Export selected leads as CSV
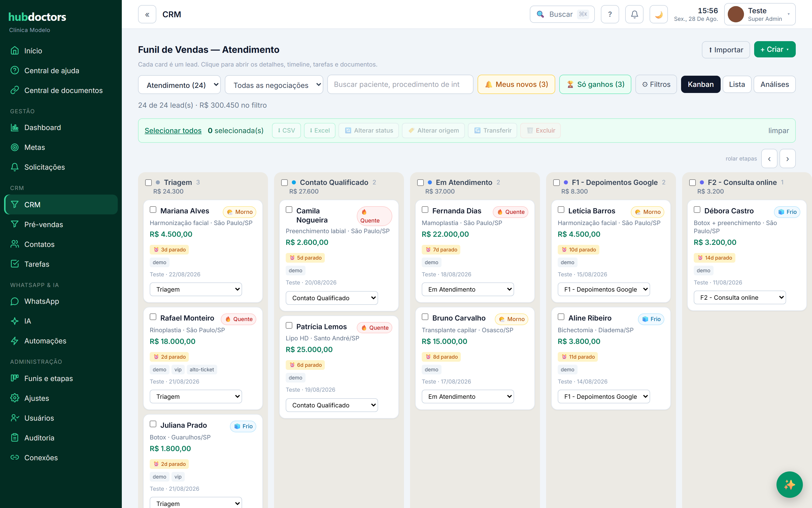 pyautogui.click(x=286, y=131)
